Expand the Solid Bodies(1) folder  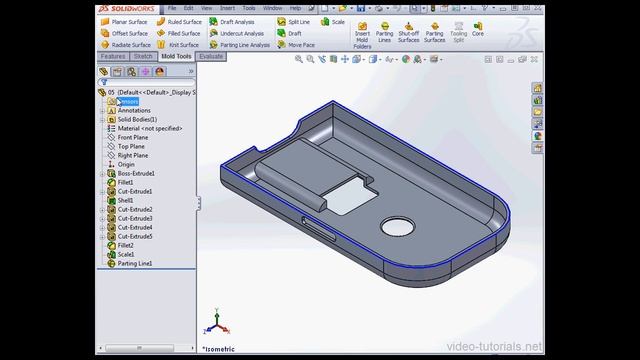coord(102,120)
